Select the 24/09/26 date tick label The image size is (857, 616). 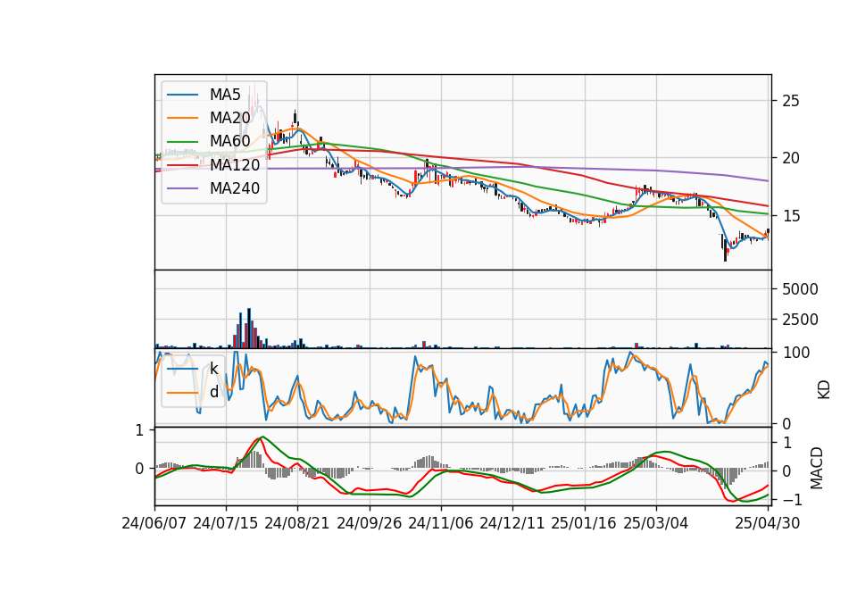tap(369, 523)
